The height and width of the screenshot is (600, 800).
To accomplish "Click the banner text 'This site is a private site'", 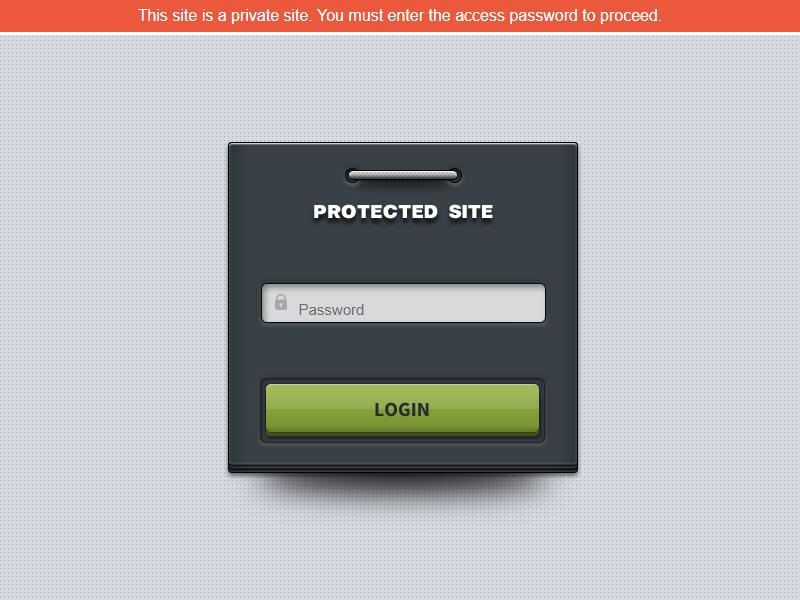I will (224, 16).
